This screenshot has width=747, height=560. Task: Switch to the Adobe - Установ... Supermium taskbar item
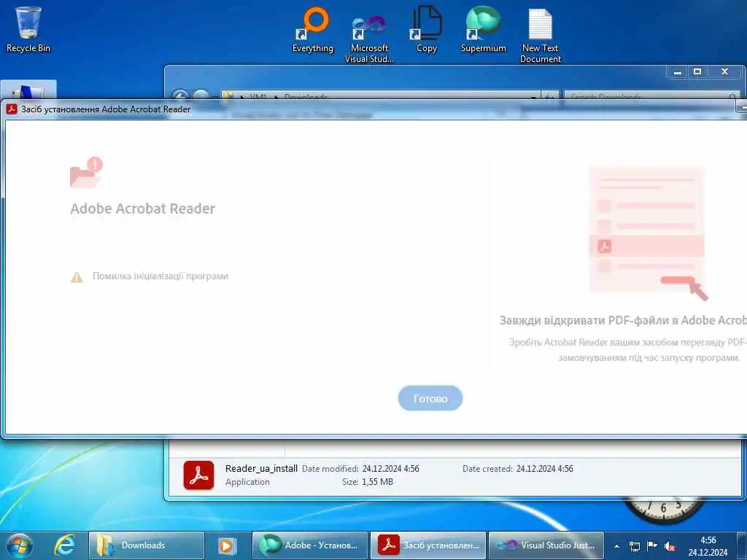tap(309, 545)
